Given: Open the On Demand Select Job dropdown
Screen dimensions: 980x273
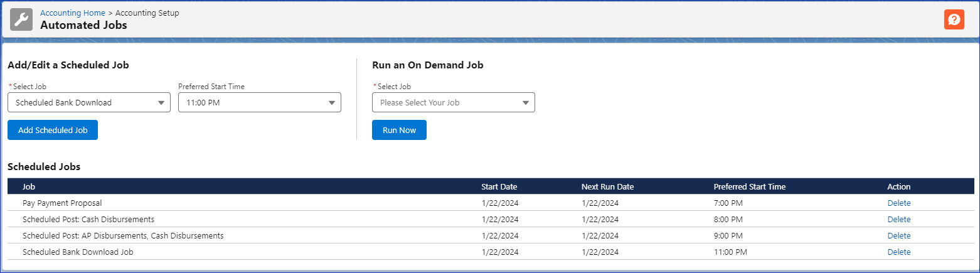Looking at the screenshot, I should (453, 103).
